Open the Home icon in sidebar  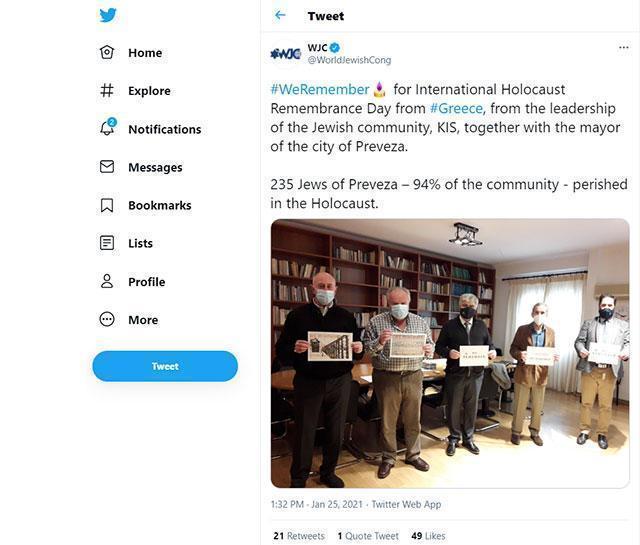pyautogui.click(x=107, y=53)
